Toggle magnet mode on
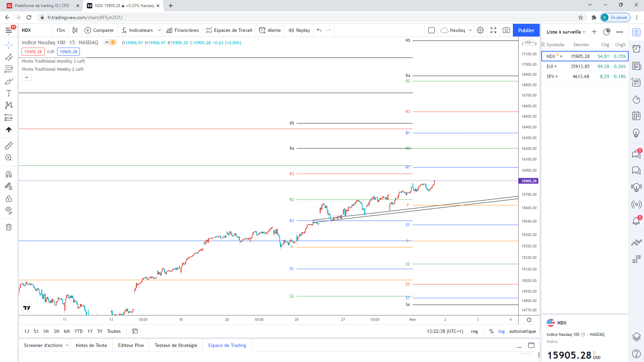 pos(9,174)
